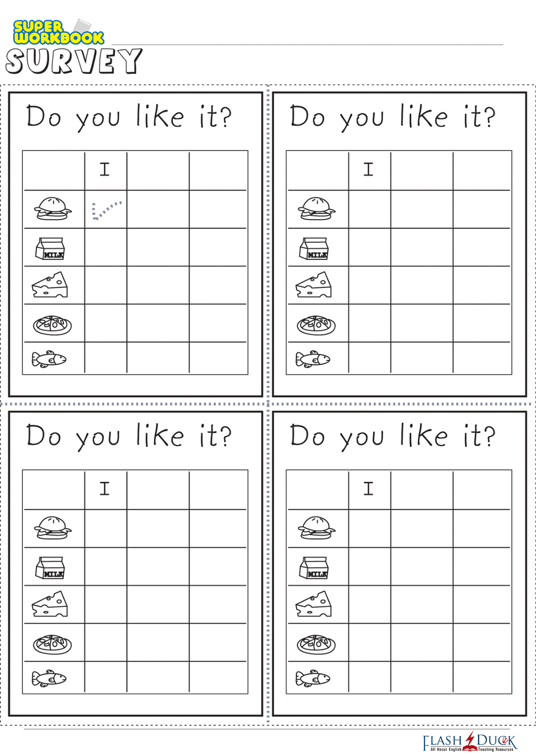Click the "Do you like it?" heading top-right

[393, 117]
